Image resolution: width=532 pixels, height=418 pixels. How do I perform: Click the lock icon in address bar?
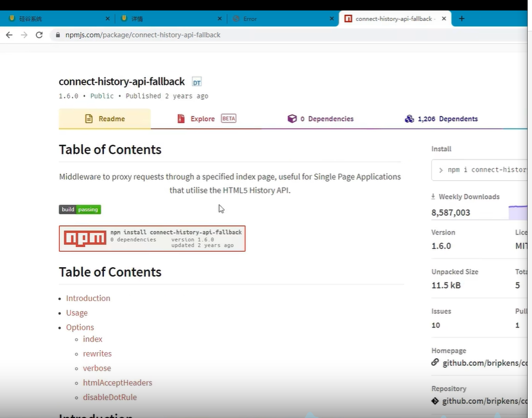58,35
